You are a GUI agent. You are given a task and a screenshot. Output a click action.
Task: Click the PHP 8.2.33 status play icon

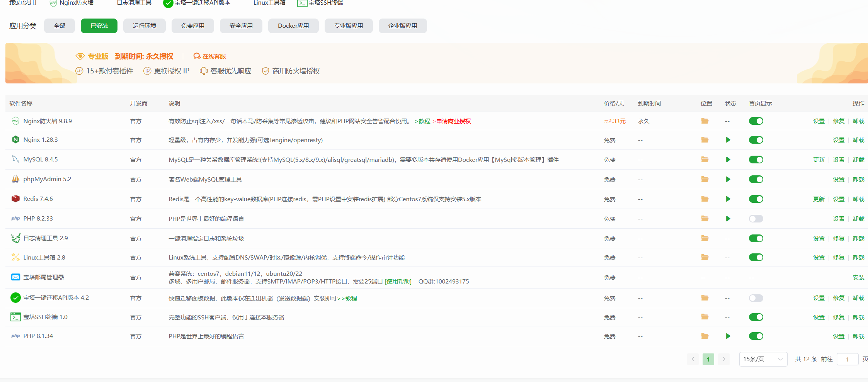(x=728, y=219)
